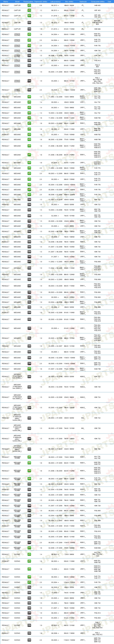Click the Nadwozie column header
The height and width of the screenshot is (644, 114).
coord(83,1)
